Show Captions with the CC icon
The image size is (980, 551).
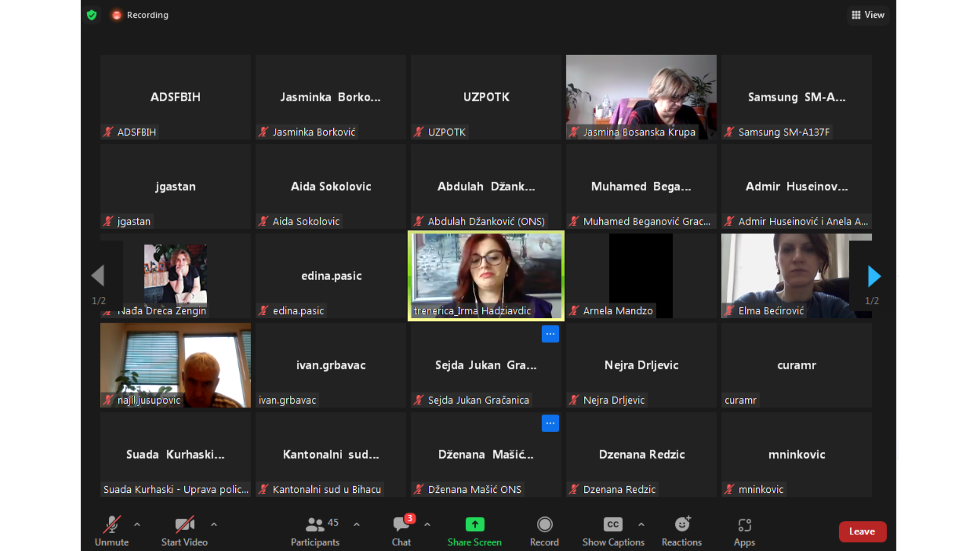[613, 531]
